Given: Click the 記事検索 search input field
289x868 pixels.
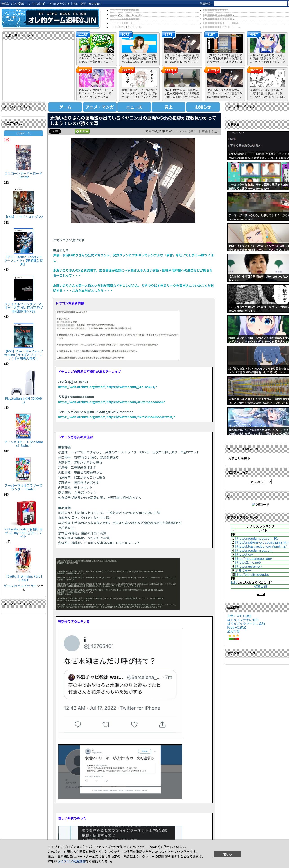Looking at the screenshot, I should [x=251, y=4].
